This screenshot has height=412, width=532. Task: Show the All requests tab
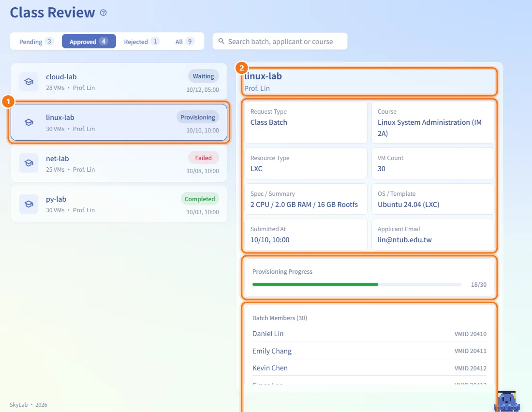(184, 42)
